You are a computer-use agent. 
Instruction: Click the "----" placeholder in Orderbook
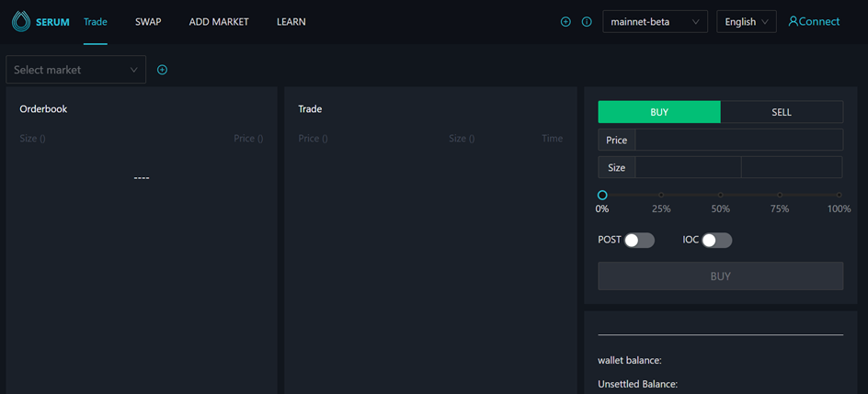(x=142, y=178)
